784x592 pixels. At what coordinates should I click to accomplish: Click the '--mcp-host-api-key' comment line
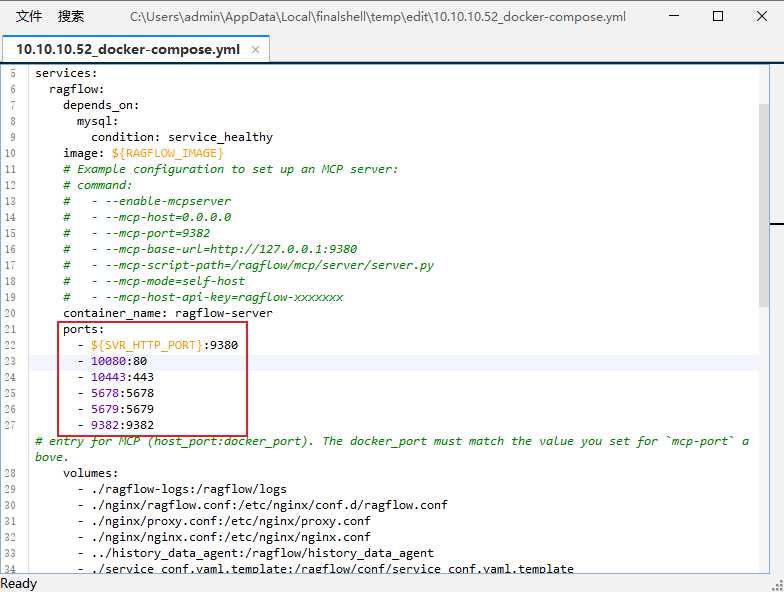(x=203, y=297)
